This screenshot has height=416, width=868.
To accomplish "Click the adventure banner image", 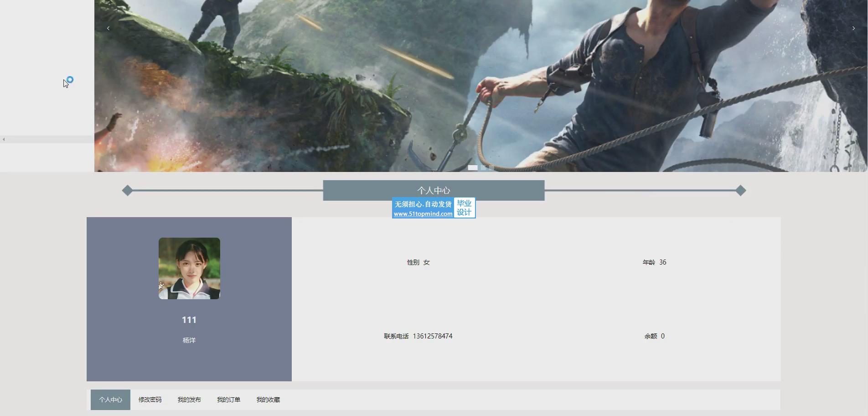I will coord(481,86).
